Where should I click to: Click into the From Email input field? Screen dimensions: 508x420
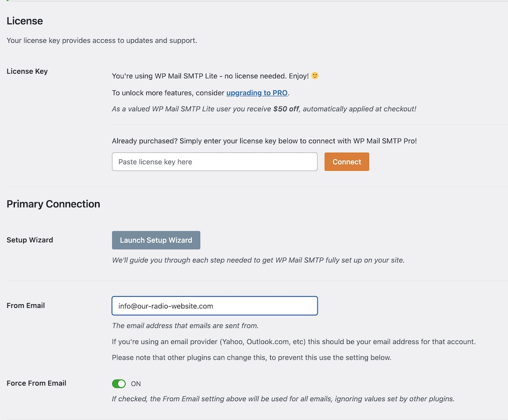coord(214,306)
